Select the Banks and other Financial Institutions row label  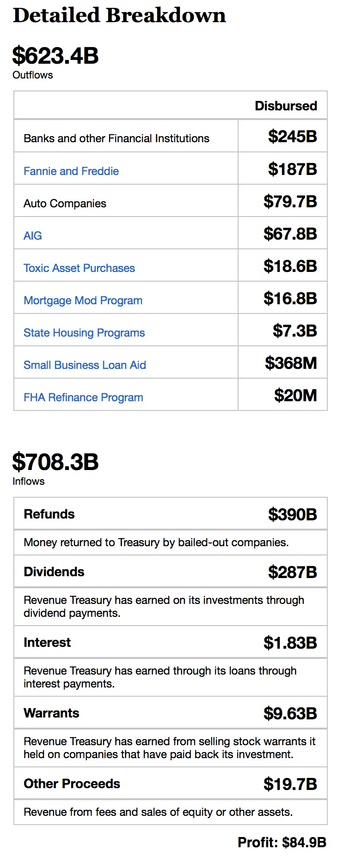[117, 139]
